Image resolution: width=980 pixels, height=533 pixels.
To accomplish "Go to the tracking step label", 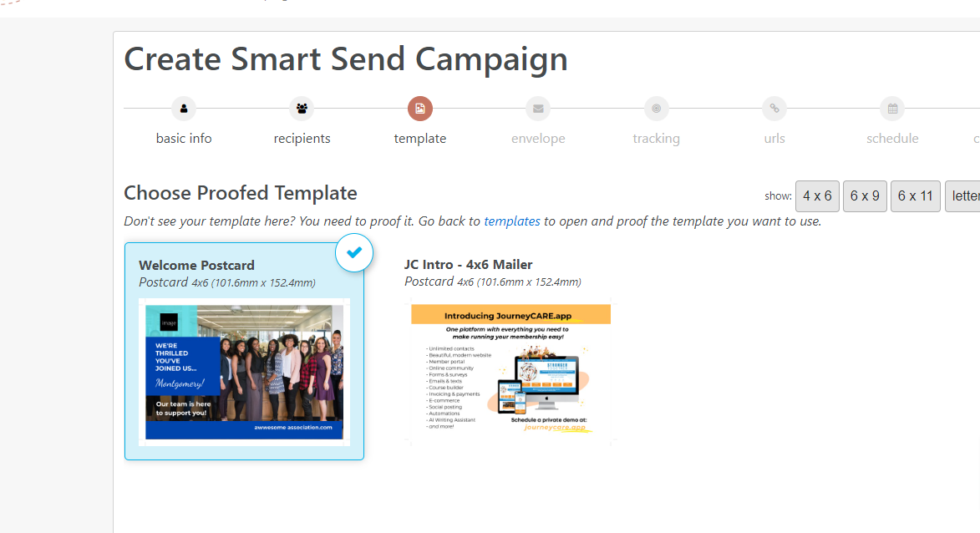I will click(x=656, y=139).
